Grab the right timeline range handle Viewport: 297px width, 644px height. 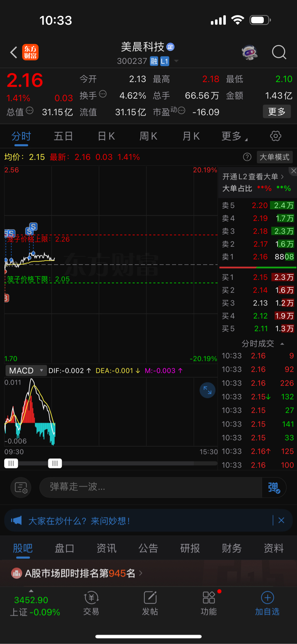coord(55,463)
